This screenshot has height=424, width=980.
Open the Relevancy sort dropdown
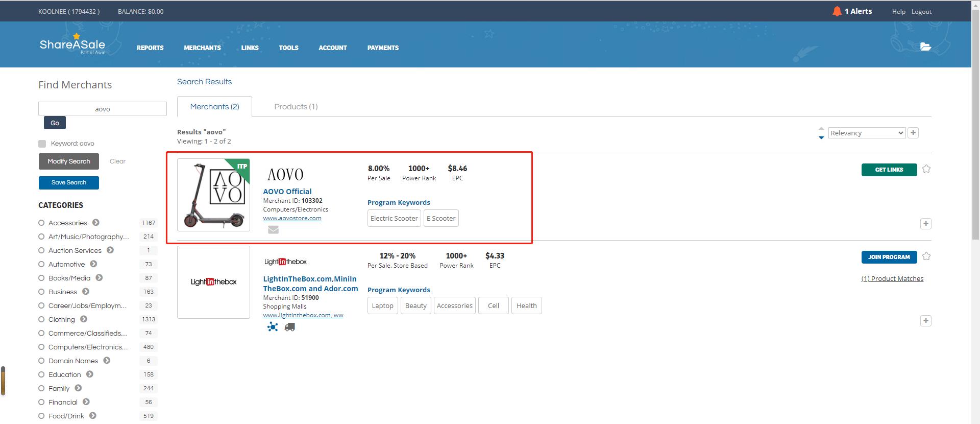pos(866,133)
